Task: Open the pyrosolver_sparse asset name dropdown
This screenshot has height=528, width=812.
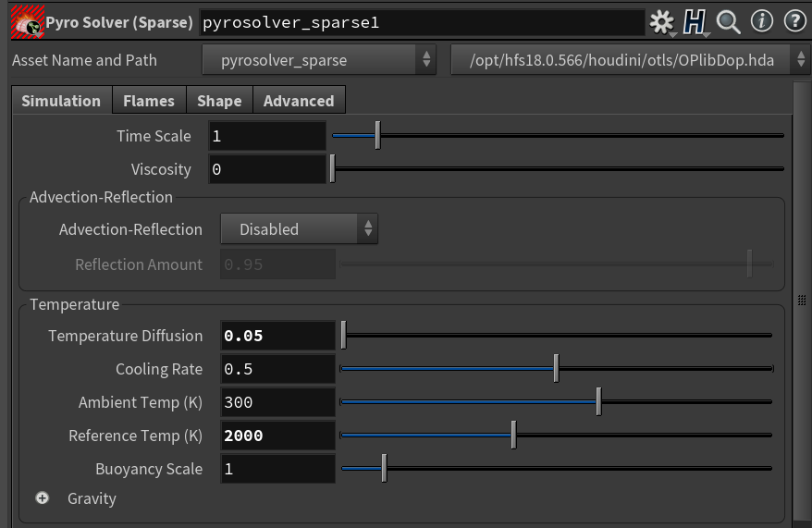Action: (319, 60)
